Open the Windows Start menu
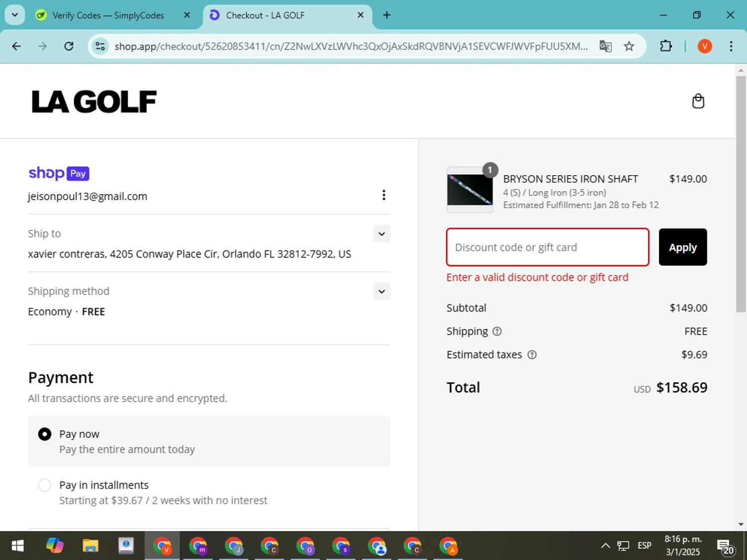The image size is (747, 560). click(17, 546)
